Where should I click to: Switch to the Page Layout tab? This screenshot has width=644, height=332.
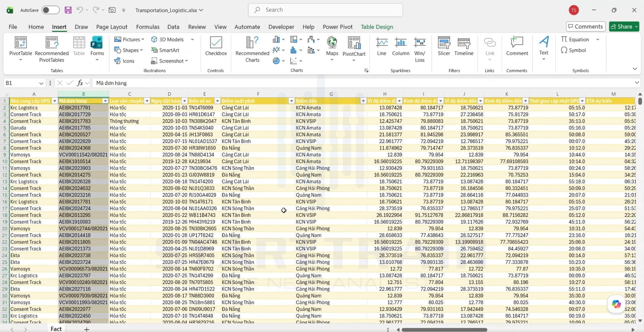pos(112,27)
